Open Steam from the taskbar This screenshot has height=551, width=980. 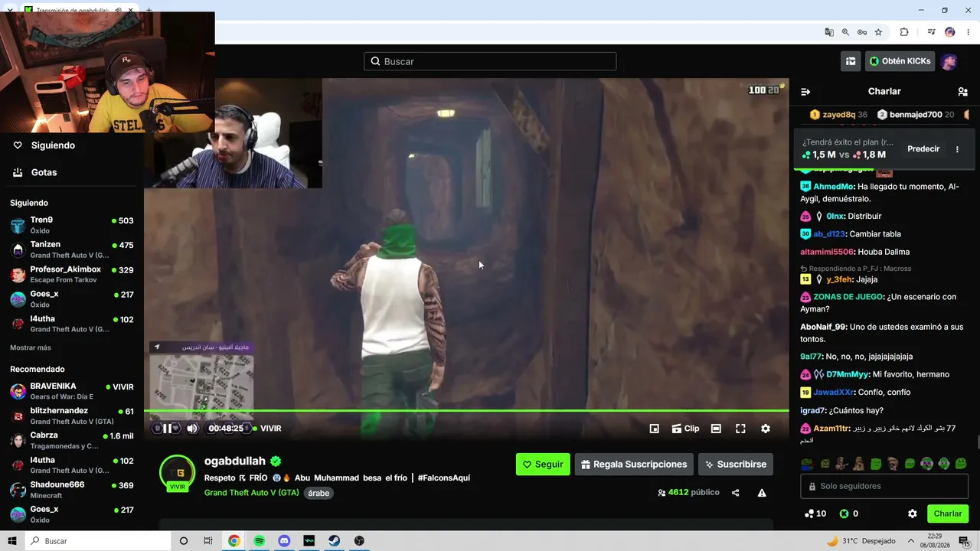[x=335, y=541]
